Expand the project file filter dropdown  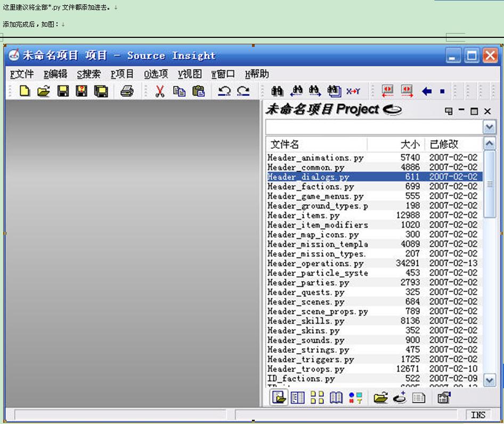pos(489,127)
